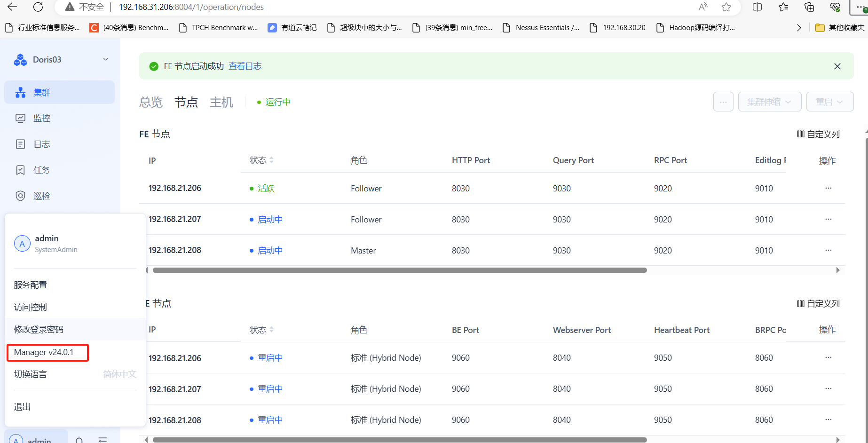Switch to the 总览 tab
Screen dimensions: 868x443
[151, 102]
